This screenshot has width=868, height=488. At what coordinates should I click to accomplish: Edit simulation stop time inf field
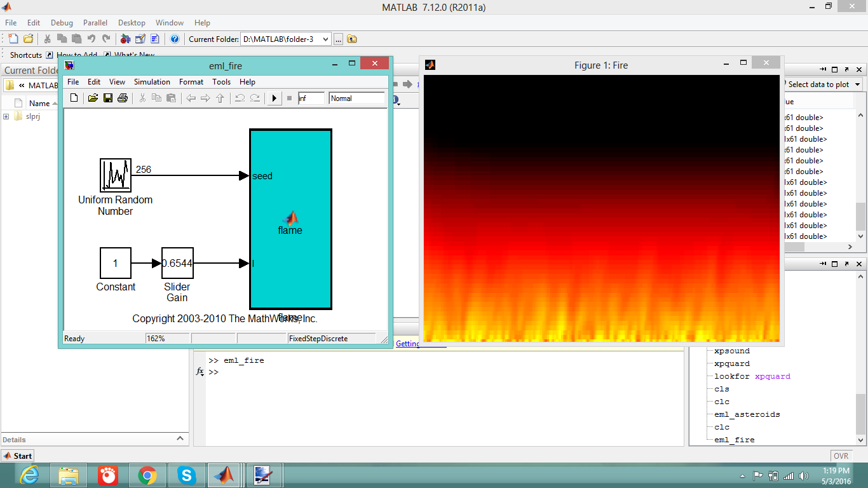coord(311,98)
